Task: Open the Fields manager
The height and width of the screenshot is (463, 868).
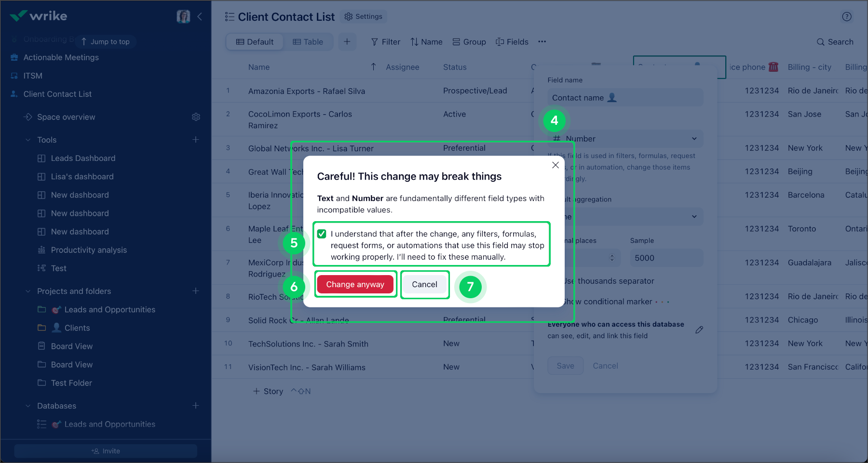Action: pos(512,42)
